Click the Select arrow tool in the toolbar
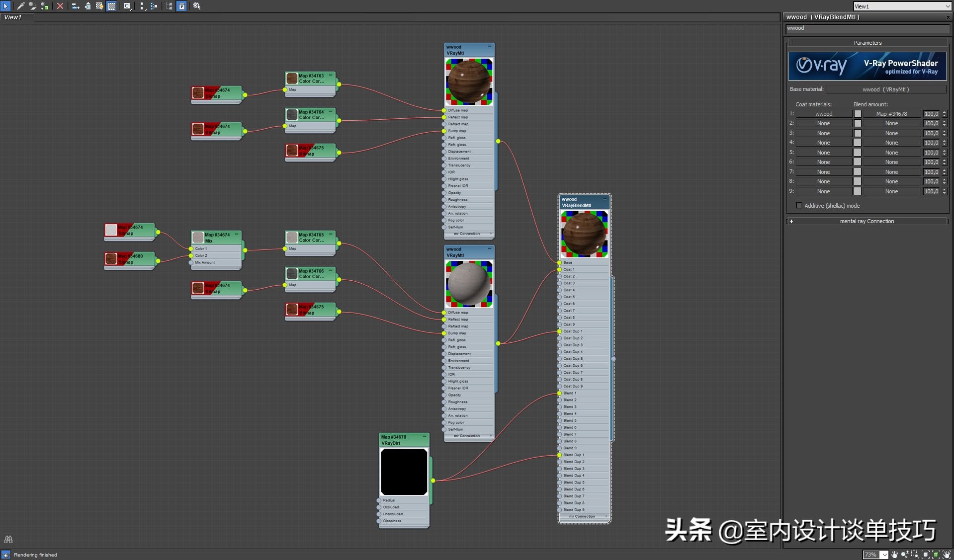Viewport: 954px width, 560px height. coord(5,6)
